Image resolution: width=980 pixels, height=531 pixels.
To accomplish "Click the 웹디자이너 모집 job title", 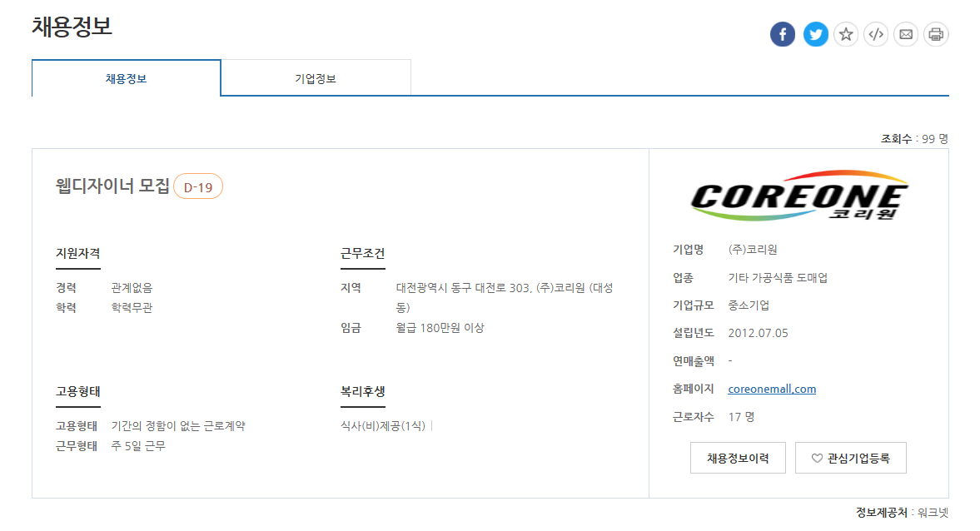I will pos(112,186).
